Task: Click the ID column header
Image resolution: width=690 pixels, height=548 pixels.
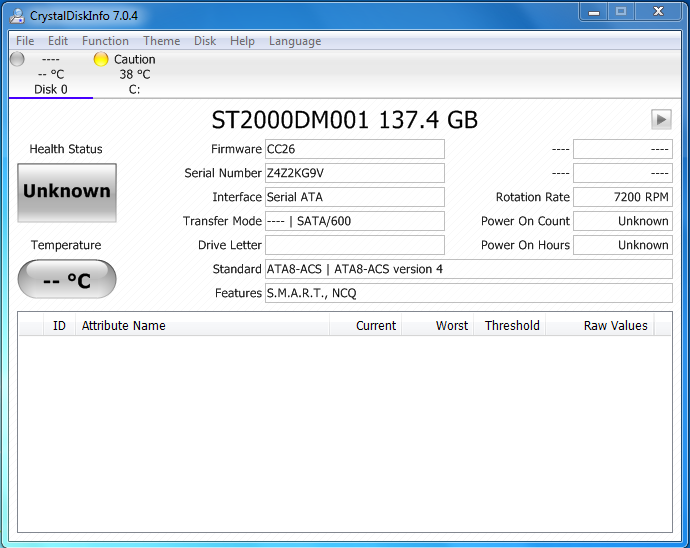Action: tap(59, 325)
